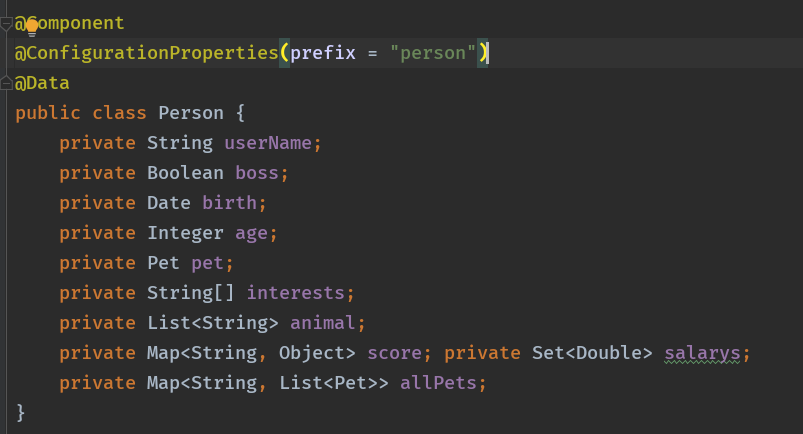
Task: Click the animal list field
Action: coord(322,322)
